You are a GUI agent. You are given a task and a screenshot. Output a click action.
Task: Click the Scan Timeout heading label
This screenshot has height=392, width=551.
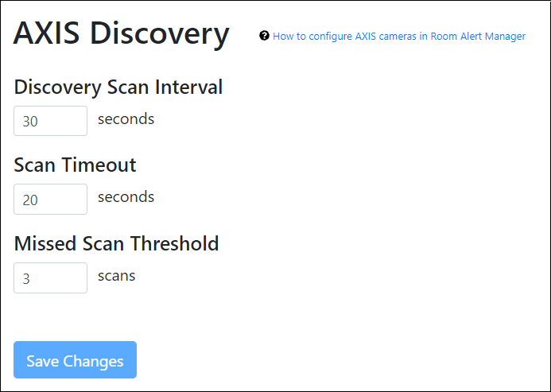tap(76, 165)
